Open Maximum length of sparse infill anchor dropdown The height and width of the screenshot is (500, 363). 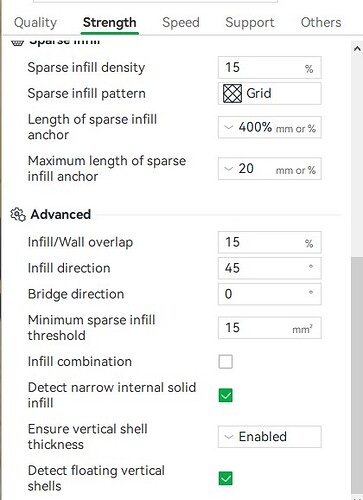[270, 169]
